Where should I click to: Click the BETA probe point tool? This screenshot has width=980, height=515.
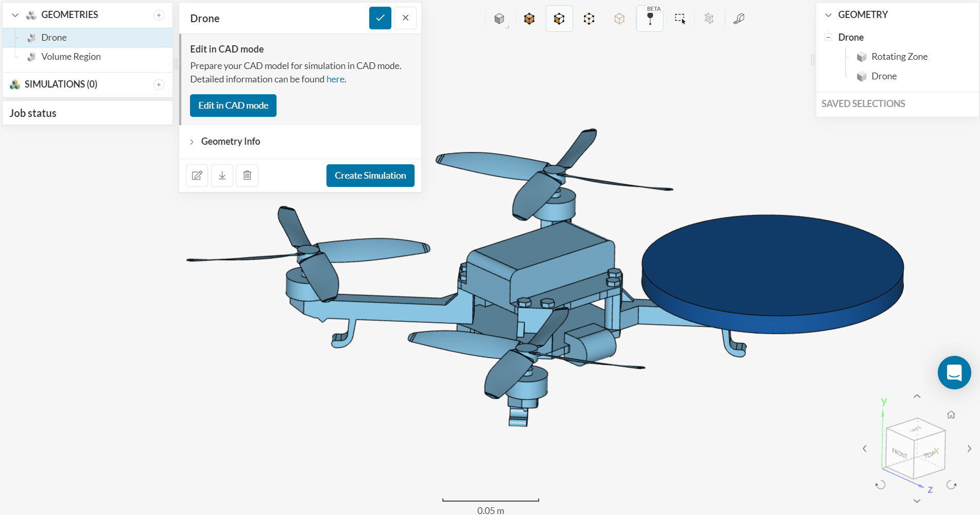650,19
